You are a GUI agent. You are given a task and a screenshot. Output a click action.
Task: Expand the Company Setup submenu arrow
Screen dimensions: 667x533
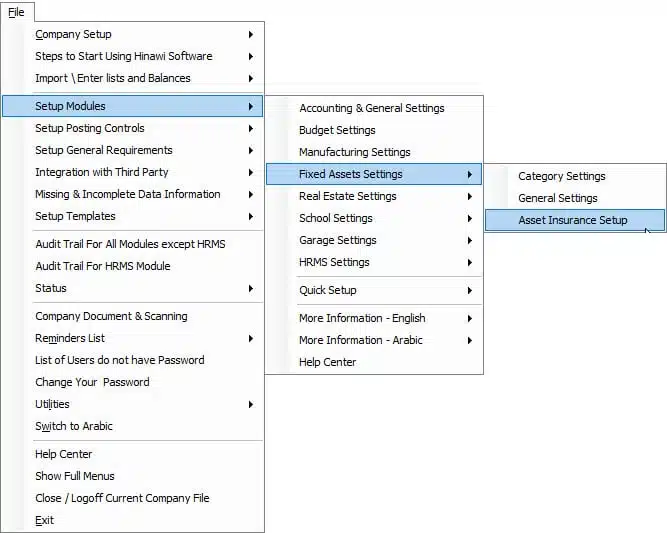(251, 34)
